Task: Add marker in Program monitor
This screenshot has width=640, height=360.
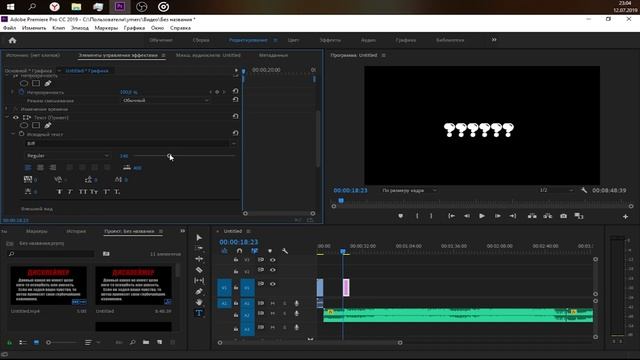Action: (400, 216)
